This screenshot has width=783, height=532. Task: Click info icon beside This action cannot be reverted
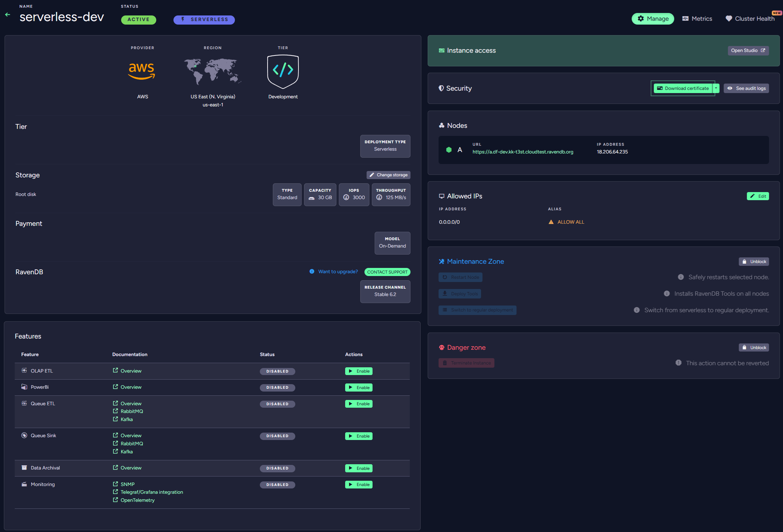tap(678, 363)
